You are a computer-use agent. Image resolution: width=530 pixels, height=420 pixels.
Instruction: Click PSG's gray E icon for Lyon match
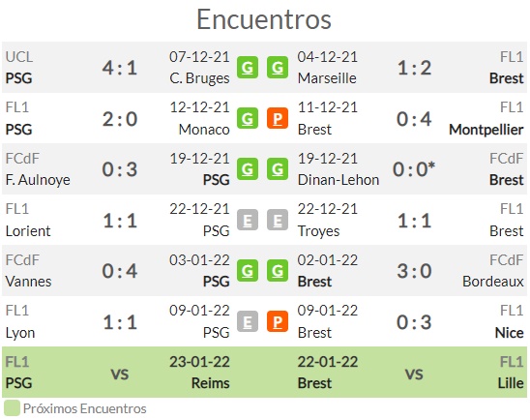click(248, 321)
